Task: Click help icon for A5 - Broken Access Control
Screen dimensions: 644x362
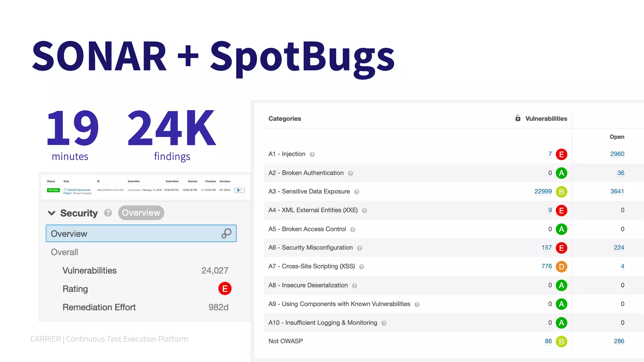Action: [353, 229]
